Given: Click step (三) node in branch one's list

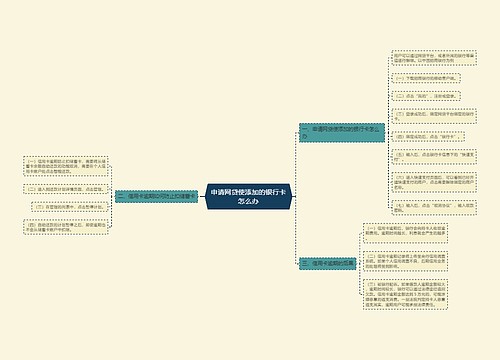Looking at the screenshot, I should 434,116.
